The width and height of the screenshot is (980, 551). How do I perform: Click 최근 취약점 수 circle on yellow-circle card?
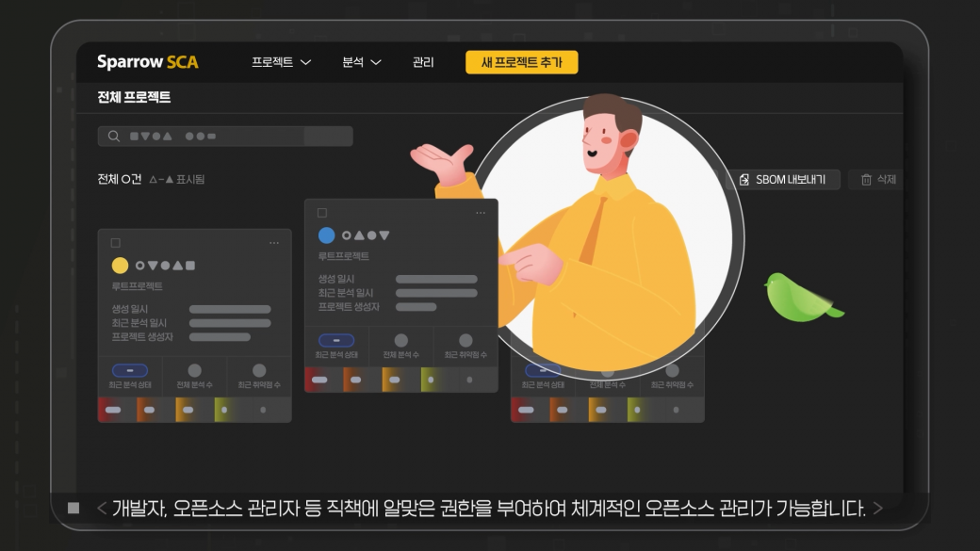pyautogui.click(x=259, y=370)
